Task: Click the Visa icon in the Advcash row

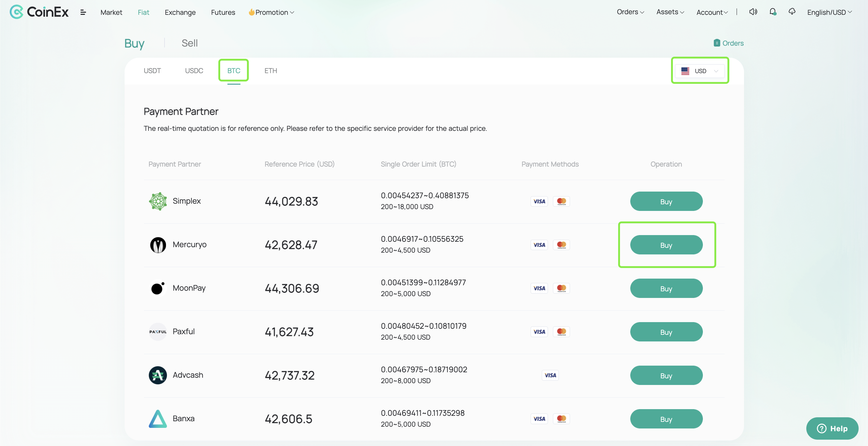Action: pos(550,375)
